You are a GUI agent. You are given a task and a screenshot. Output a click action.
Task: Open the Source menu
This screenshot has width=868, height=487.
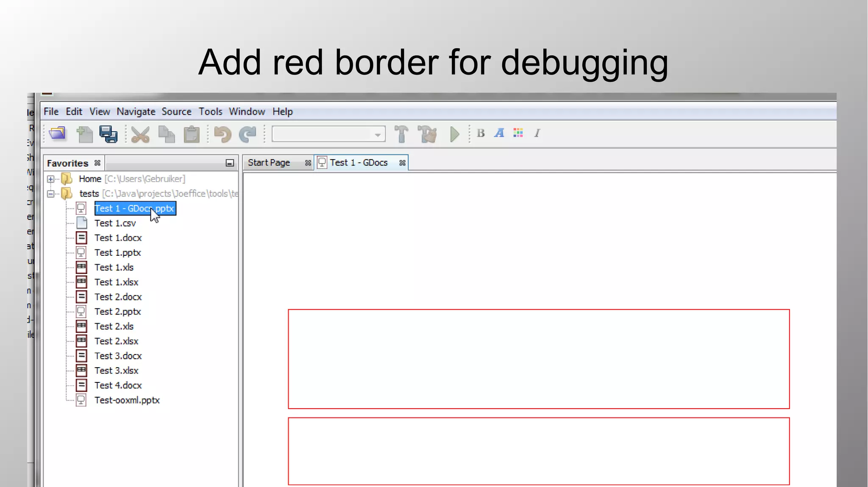point(176,111)
